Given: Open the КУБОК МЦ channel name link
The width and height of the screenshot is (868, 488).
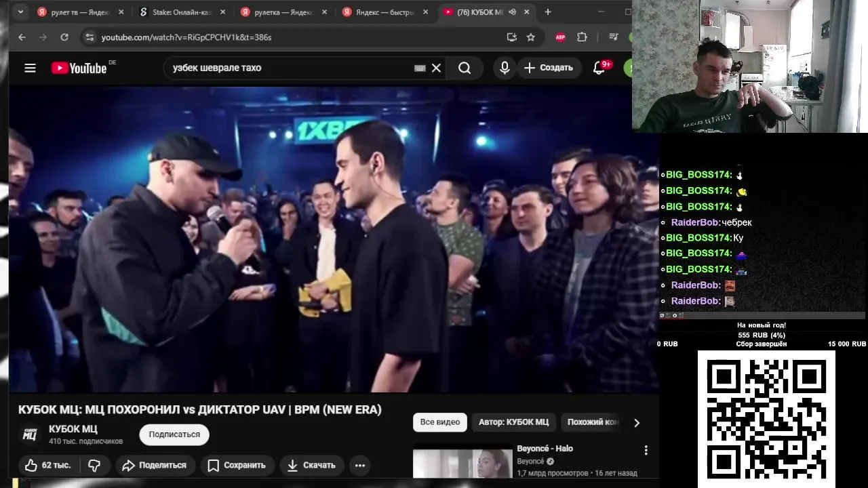Looking at the screenshot, I should pyautogui.click(x=73, y=429).
